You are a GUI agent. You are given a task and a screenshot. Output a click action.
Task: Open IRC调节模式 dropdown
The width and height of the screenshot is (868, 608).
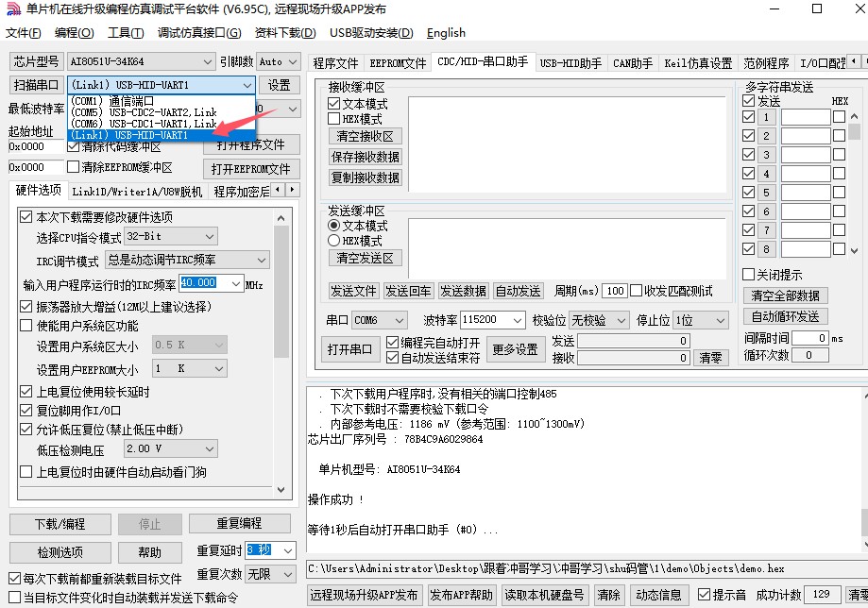click(x=187, y=260)
